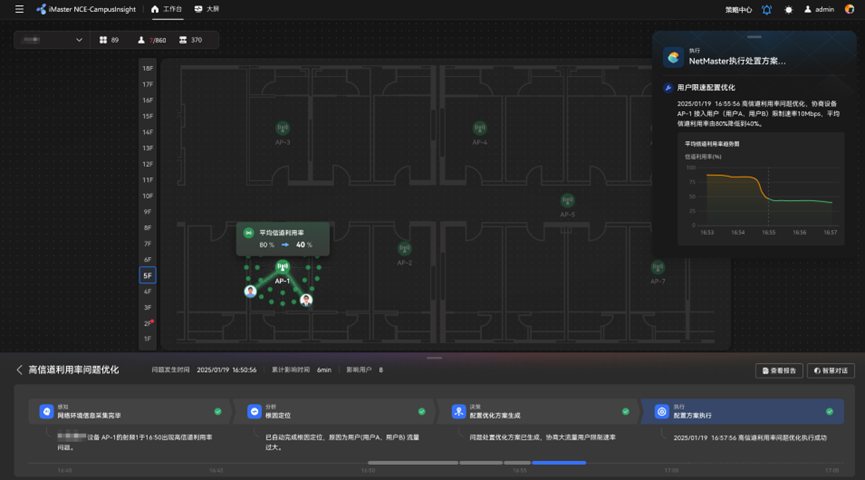Switch to the 工作台 tab
865x480 pixels.
(x=167, y=9)
